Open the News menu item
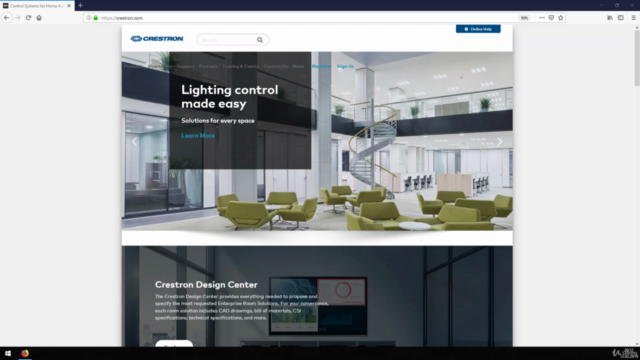Viewport: 640px width, 360px height. point(298,66)
